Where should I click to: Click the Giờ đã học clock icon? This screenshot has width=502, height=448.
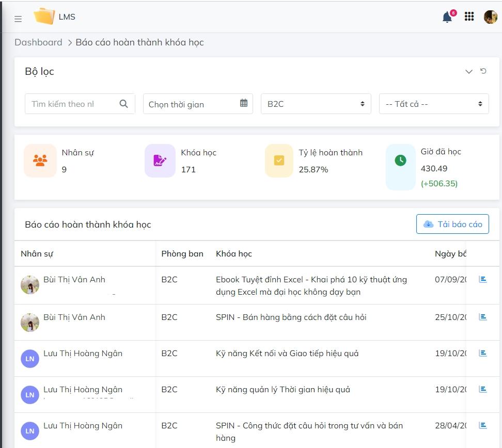tap(400, 160)
